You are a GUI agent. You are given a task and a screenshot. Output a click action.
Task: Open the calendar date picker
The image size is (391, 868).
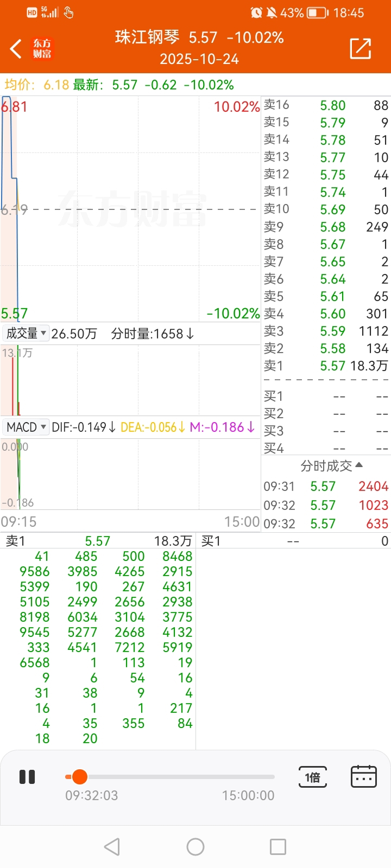click(x=364, y=777)
